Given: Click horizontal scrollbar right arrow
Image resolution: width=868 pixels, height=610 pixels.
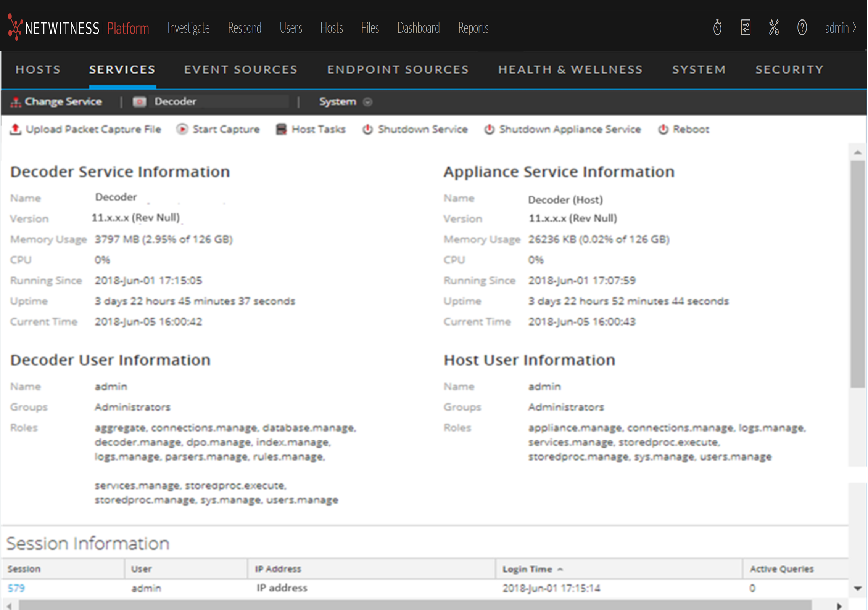Looking at the screenshot, I should [x=840, y=606].
